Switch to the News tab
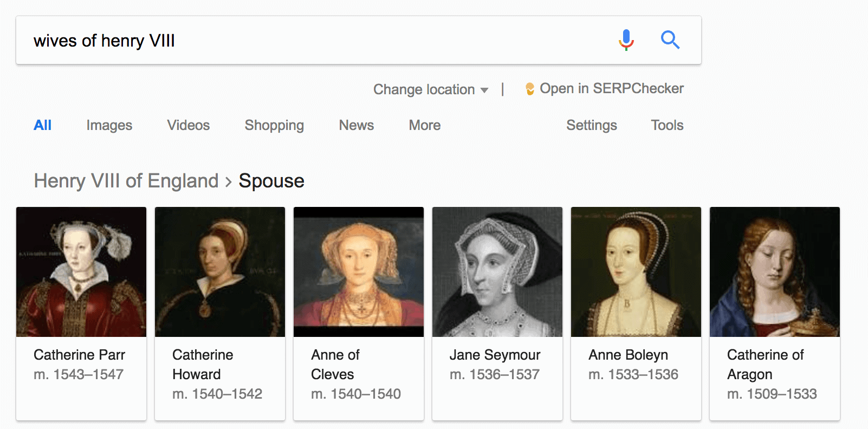This screenshot has height=429, width=868. tap(357, 125)
